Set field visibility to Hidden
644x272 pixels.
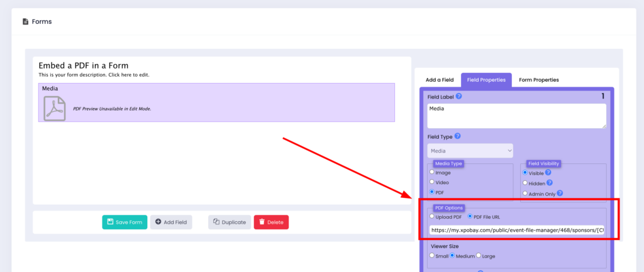[x=526, y=183]
